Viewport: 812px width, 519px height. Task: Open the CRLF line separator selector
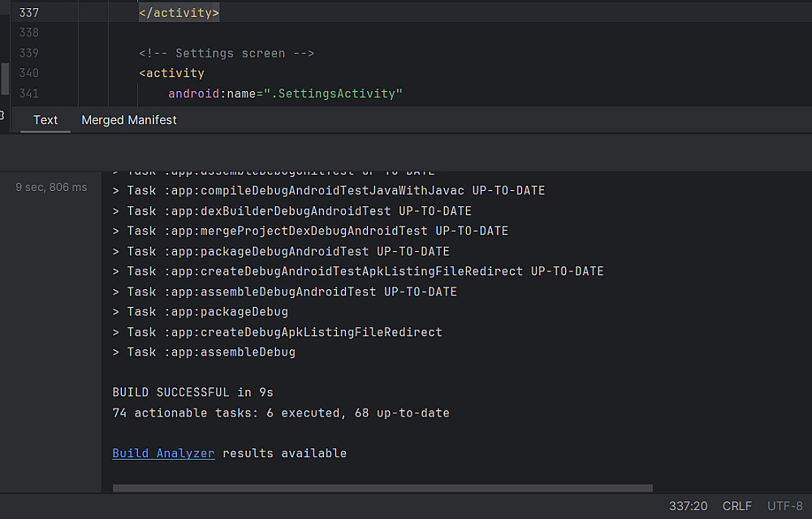736,506
